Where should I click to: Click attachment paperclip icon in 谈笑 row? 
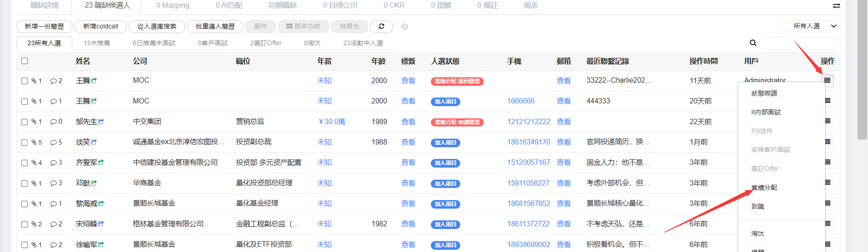34,142
